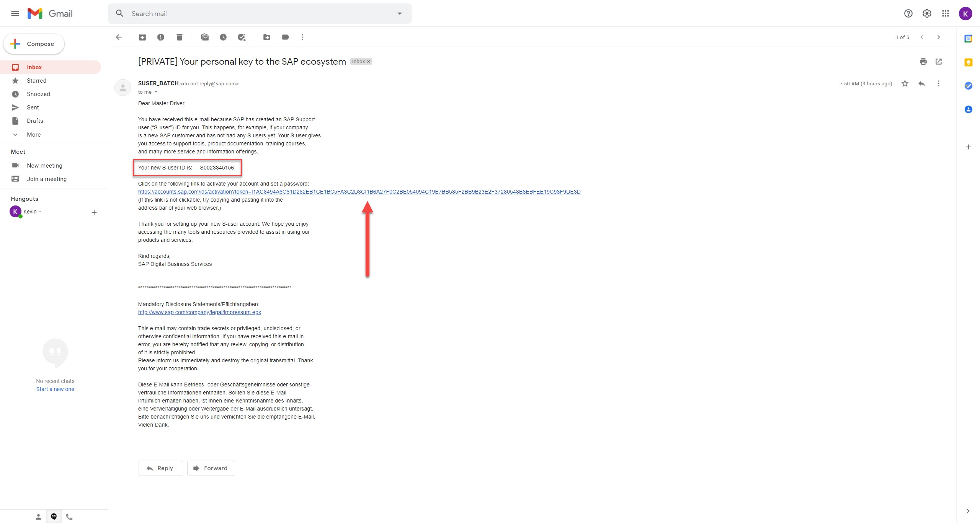Report this email as spam
Image resolution: width=980 pixels, height=523 pixels.
click(161, 37)
